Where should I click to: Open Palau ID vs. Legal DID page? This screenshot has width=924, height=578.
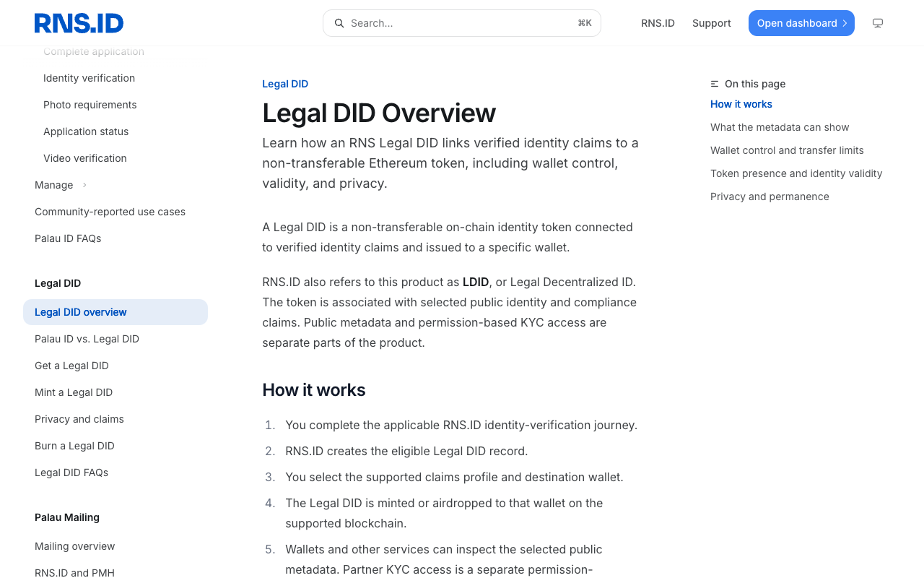(x=87, y=339)
